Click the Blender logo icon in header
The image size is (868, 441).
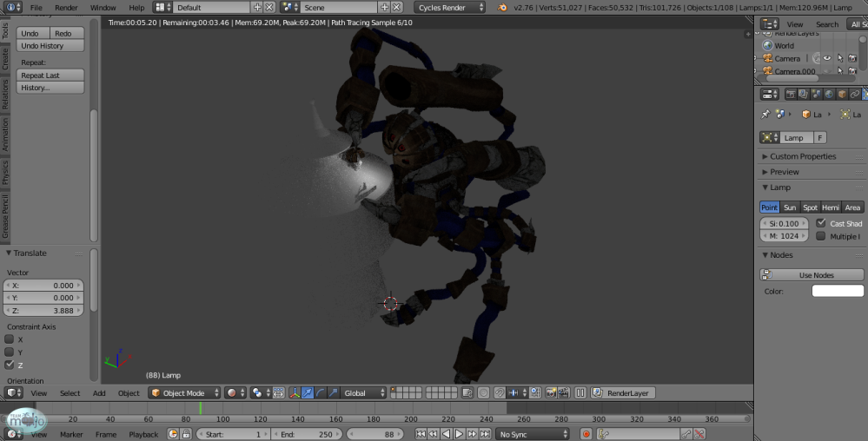[504, 7]
